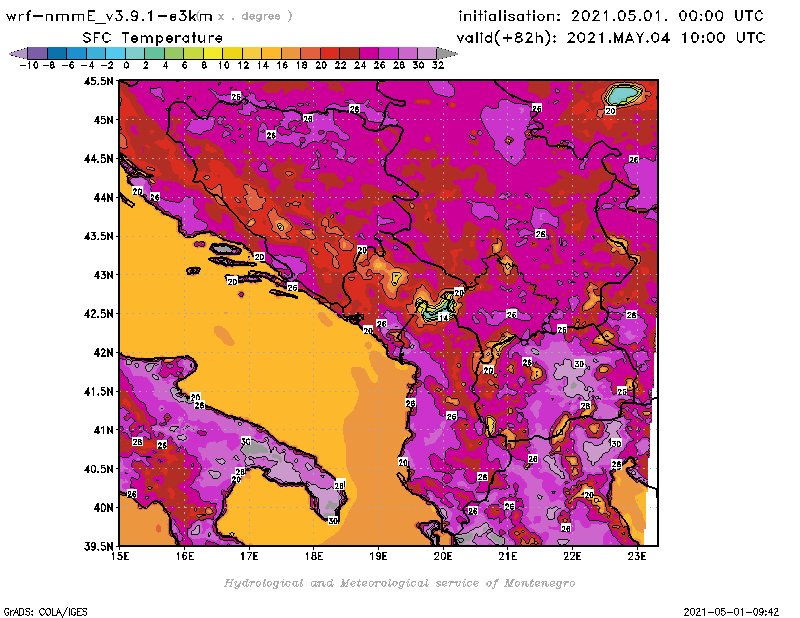
Task: Click the '32' legend tick label
Action: 438,65
